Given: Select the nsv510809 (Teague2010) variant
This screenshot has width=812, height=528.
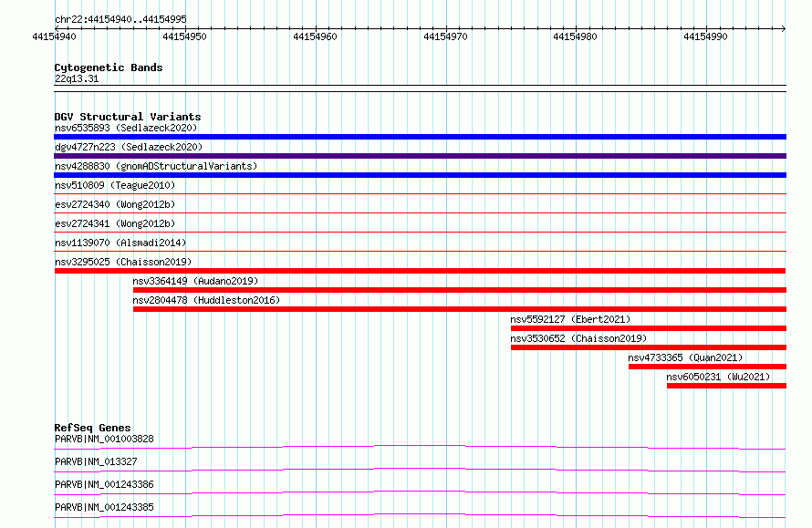Looking at the screenshot, I should [115, 185].
